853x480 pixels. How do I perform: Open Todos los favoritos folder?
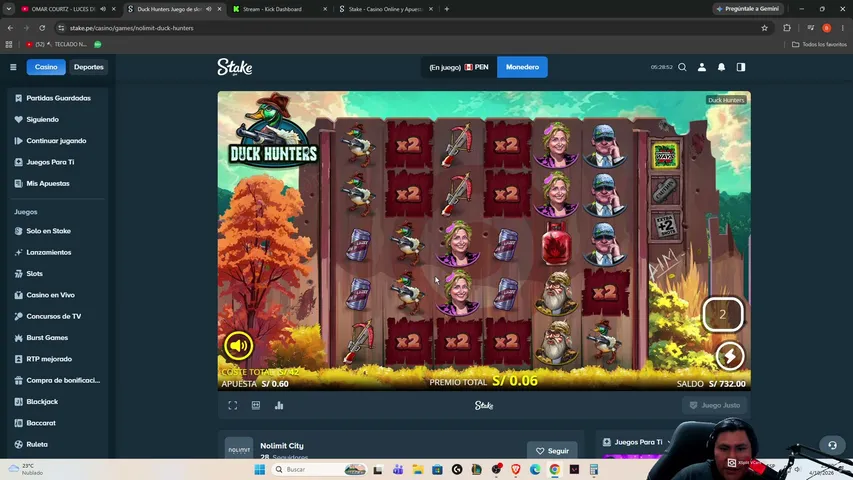tap(819, 44)
